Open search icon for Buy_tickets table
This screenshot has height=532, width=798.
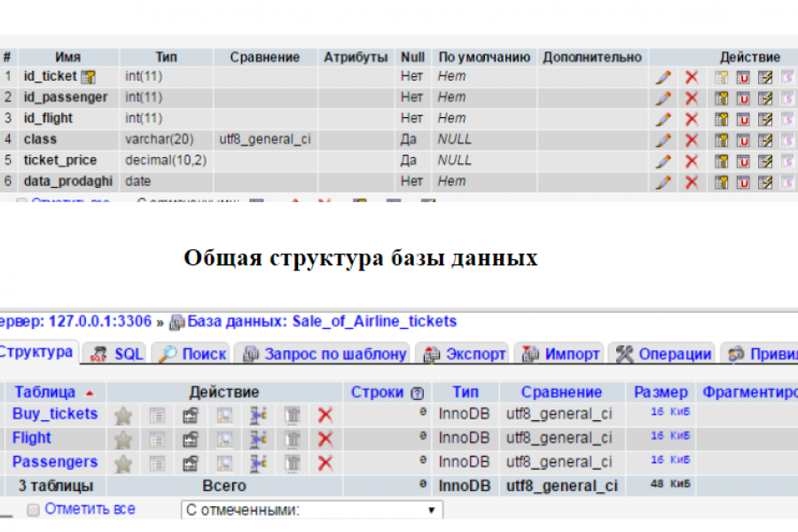pos(224,416)
